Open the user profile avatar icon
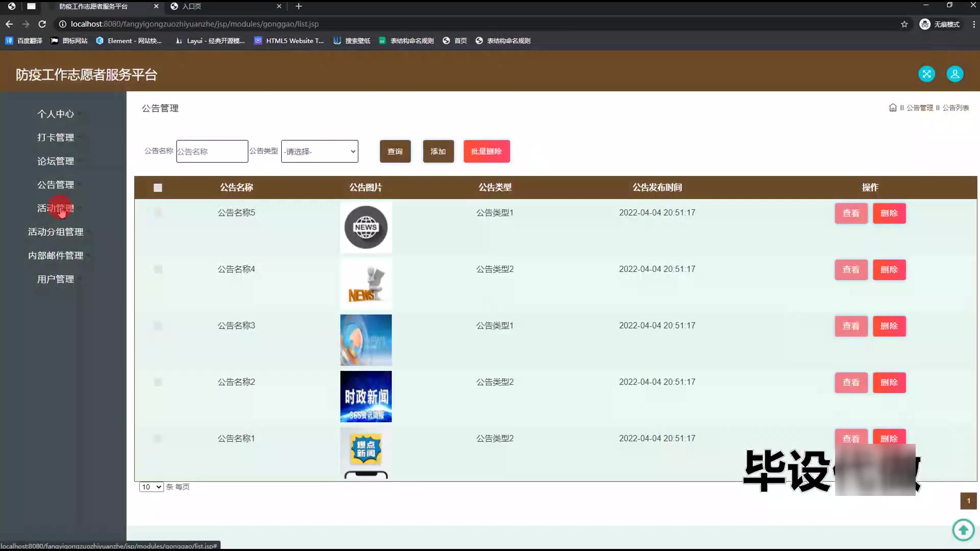Image resolution: width=980 pixels, height=551 pixels. click(954, 74)
